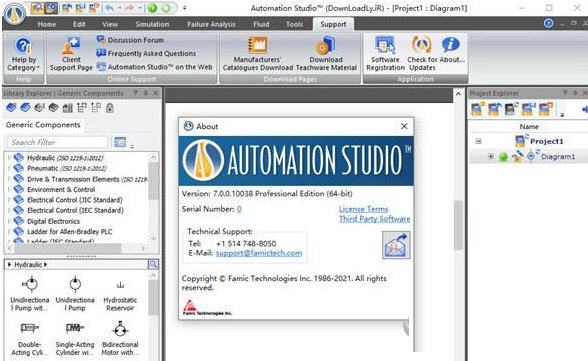588x361 pixels.
Task: Click the first quick access toolbar icon
Action: 37,8
